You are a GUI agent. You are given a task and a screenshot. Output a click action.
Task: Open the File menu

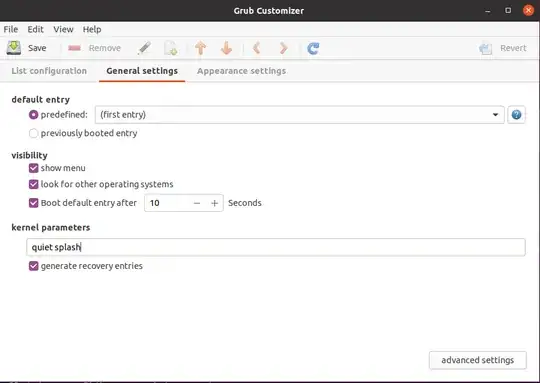coord(11,29)
